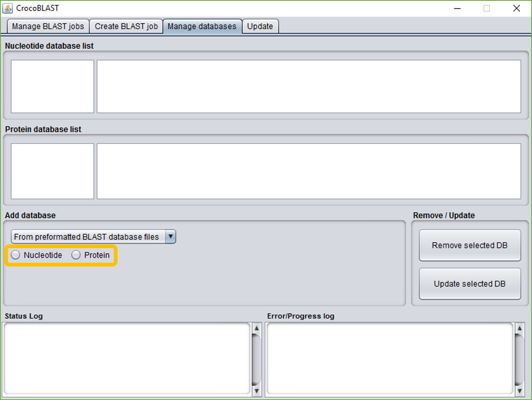This screenshot has height=400, width=532.
Task: Click the Nucleotide database list heading
Action: (x=49, y=46)
